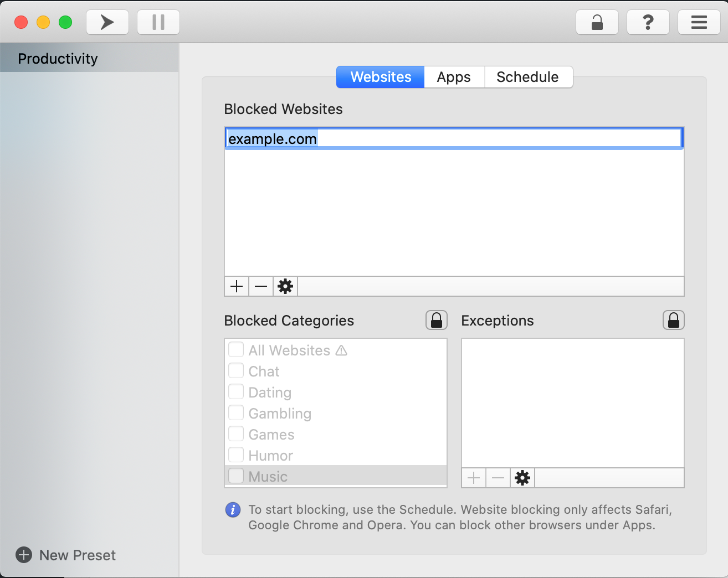Click the lock icon beside Exceptions
The height and width of the screenshot is (578, 728).
click(673, 320)
